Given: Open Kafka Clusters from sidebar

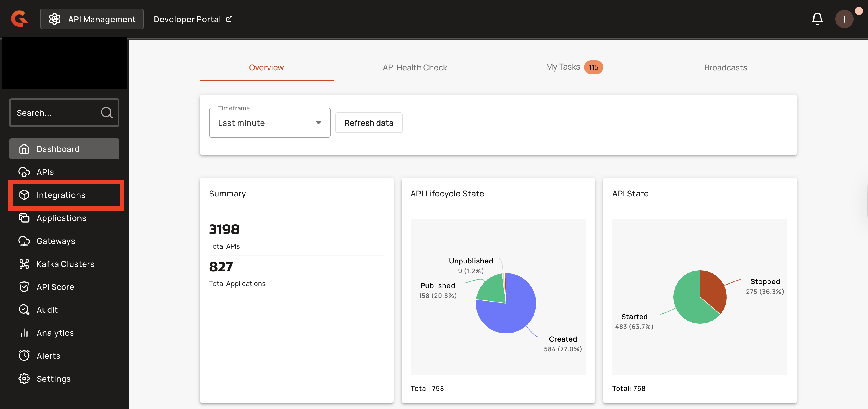Looking at the screenshot, I should click(65, 264).
